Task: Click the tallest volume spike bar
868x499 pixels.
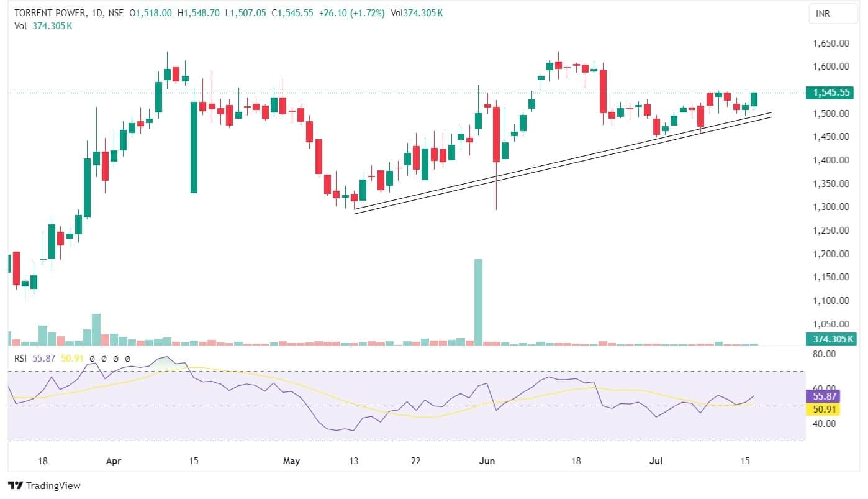Action: [478, 300]
